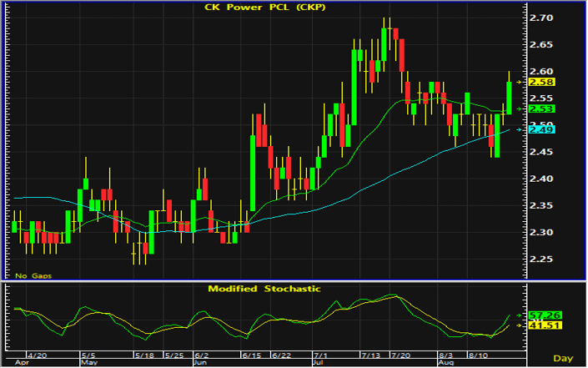Click the Jul month label
Image resolution: width=588 pixels, height=368 pixels.
(318, 363)
